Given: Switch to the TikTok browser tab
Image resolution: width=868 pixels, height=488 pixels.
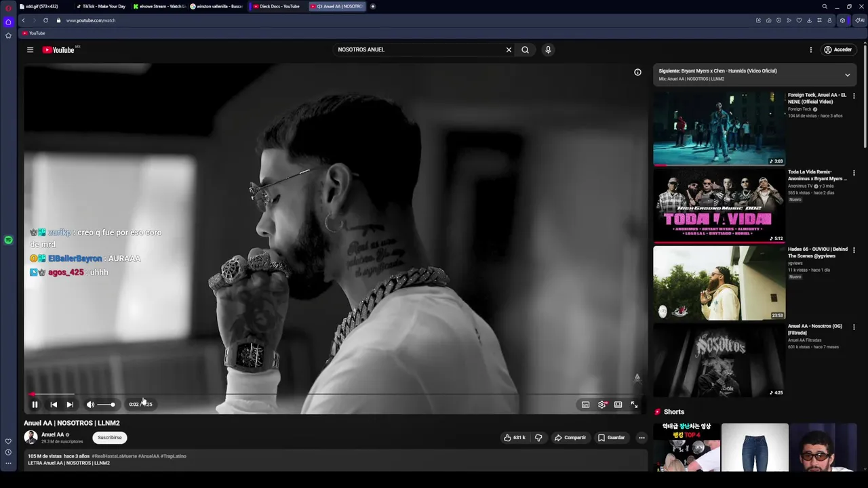Looking at the screenshot, I should coord(102,6).
